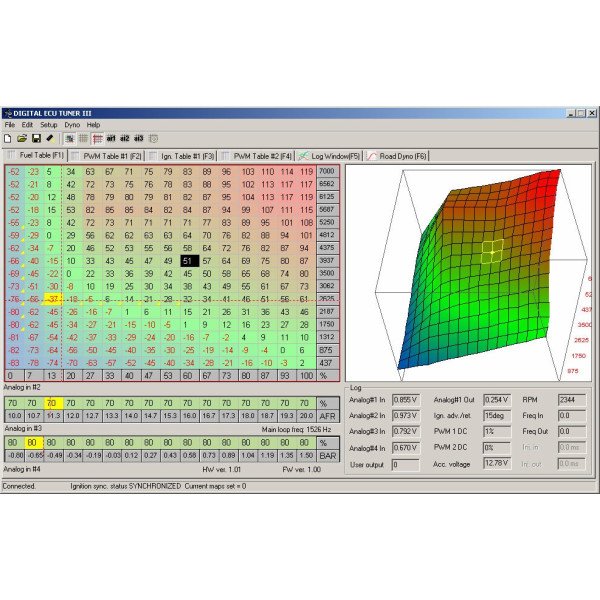Click the New file icon in toolbar
The width and height of the screenshot is (600, 600).
pyautogui.click(x=8, y=138)
